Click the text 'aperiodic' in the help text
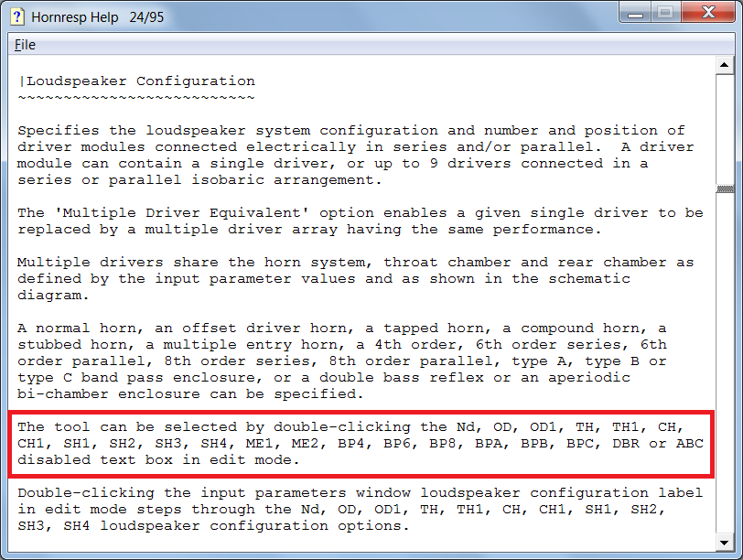Viewport: 743px width, 560px height. pyautogui.click(x=589, y=378)
